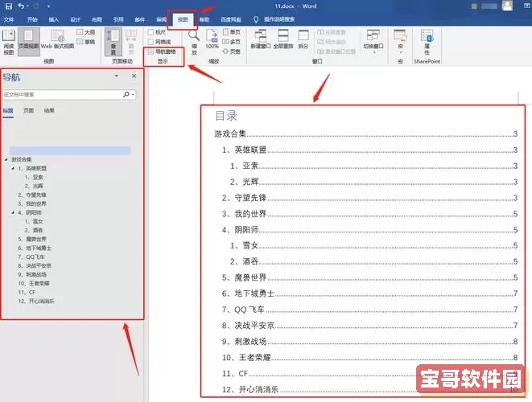Click TOC entry 9、刺激战场 in document

point(369,342)
